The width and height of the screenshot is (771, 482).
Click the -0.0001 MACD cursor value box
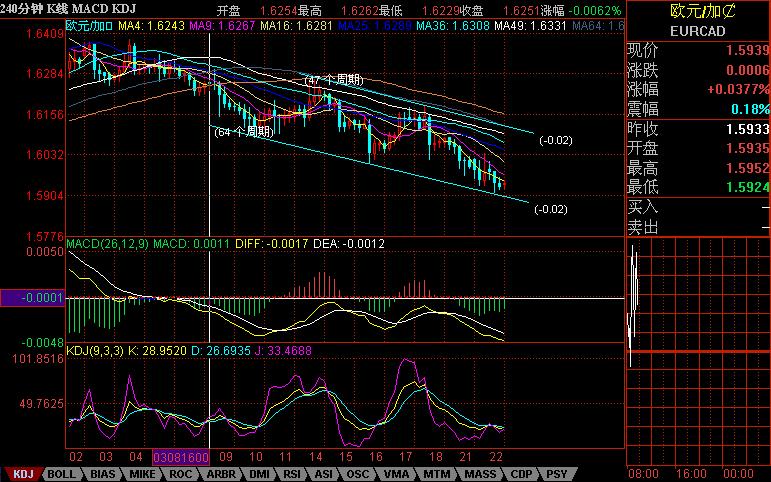[32, 298]
